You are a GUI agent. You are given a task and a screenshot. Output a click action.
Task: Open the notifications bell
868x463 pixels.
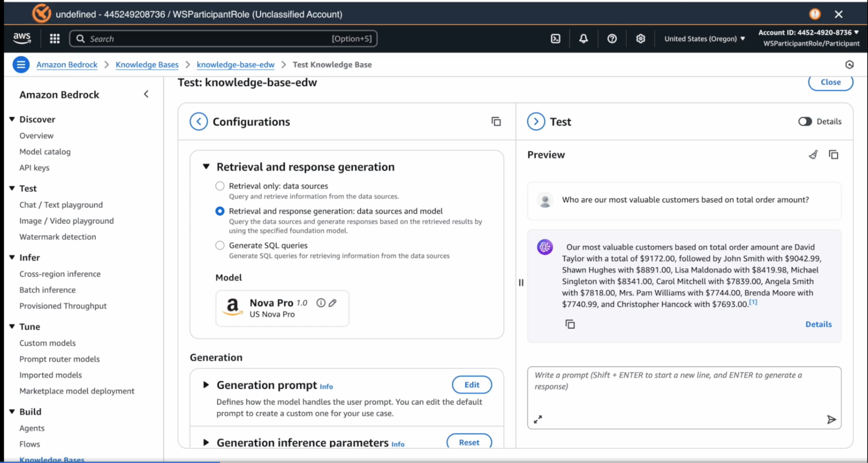pyautogui.click(x=583, y=39)
